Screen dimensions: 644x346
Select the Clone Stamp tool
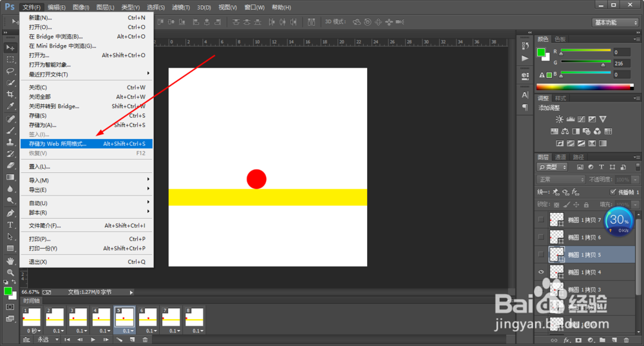pos(10,142)
